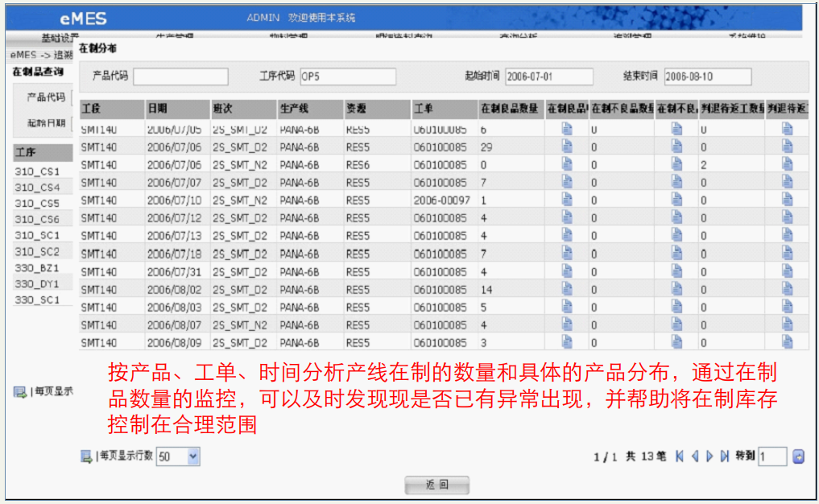Jump to last page with pagination arrow
This screenshot has height=504, width=819.
pos(725,456)
